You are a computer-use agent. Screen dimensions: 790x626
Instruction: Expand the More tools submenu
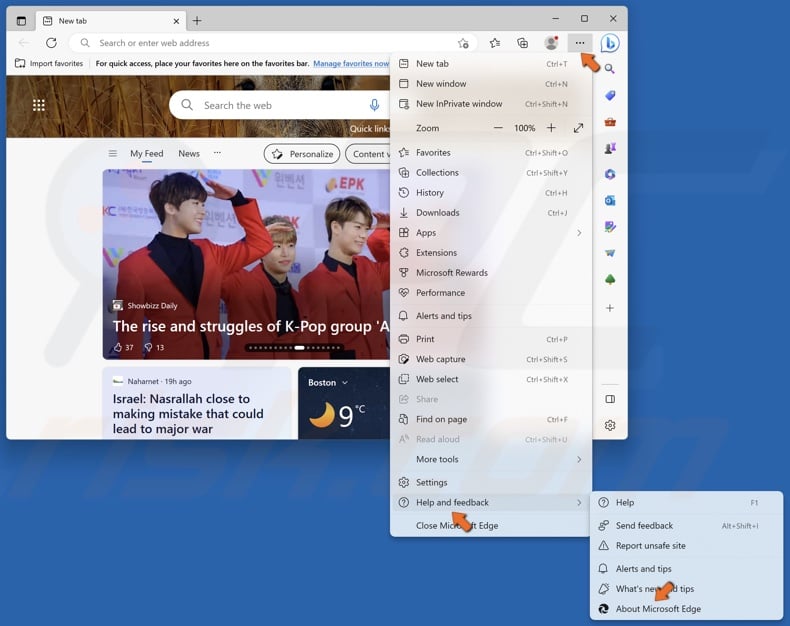point(491,459)
